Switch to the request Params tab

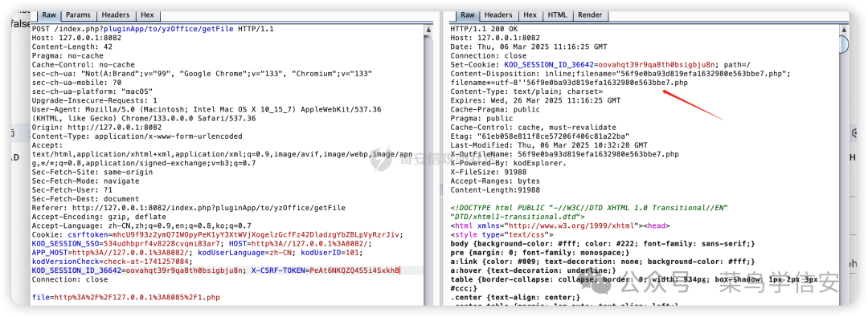(x=78, y=15)
